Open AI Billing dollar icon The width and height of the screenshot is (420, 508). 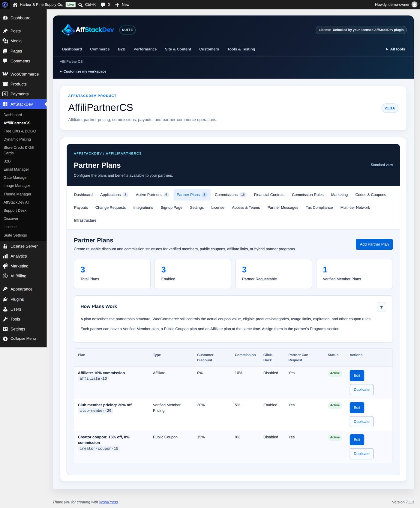[5, 276]
